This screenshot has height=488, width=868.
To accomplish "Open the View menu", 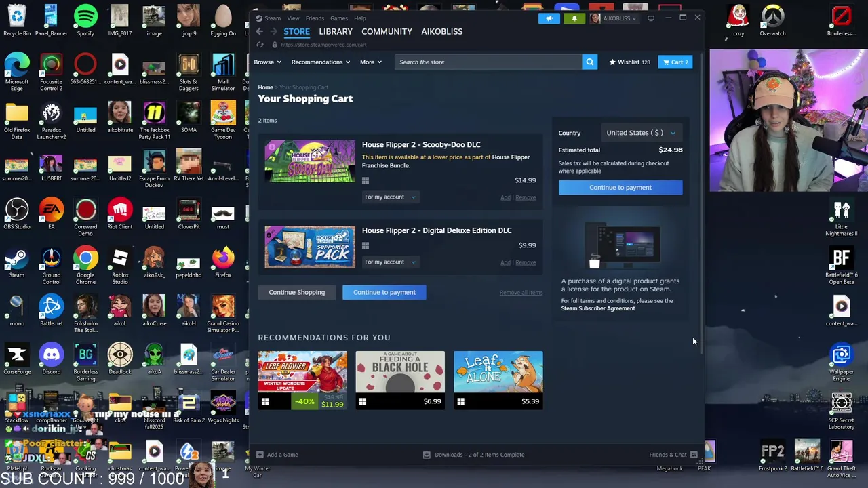I will point(293,18).
